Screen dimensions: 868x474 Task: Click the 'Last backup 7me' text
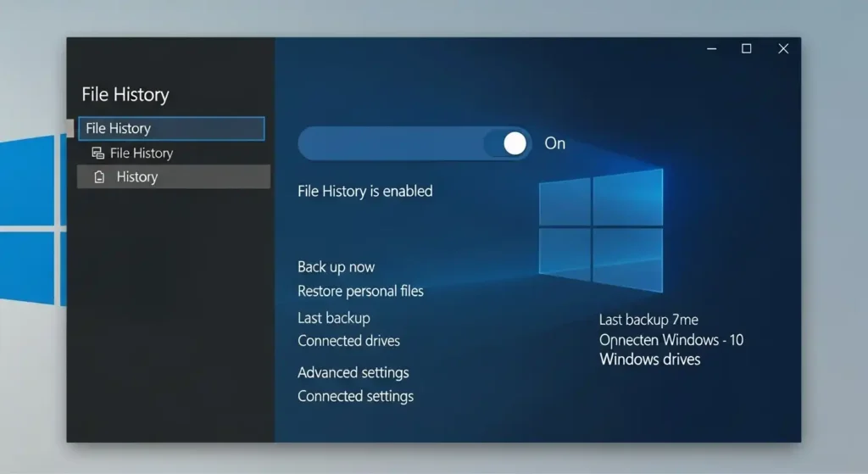click(x=648, y=320)
